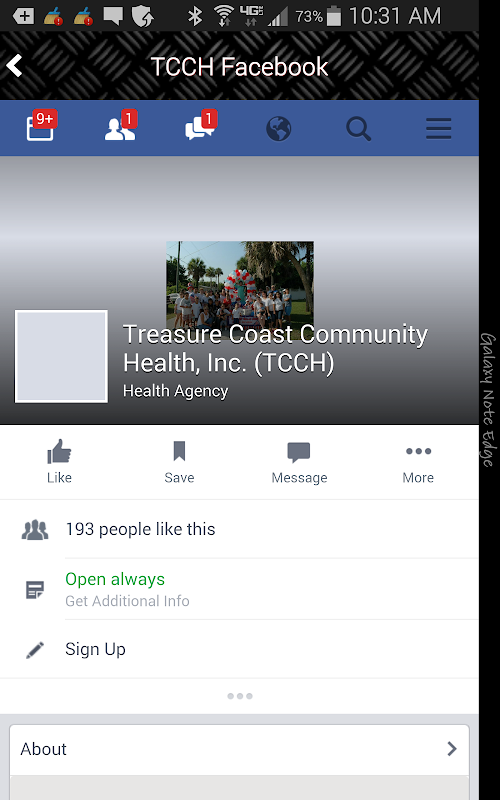View 193 people like this
Image resolution: width=500 pixels, height=800 pixels.
(239, 529)
